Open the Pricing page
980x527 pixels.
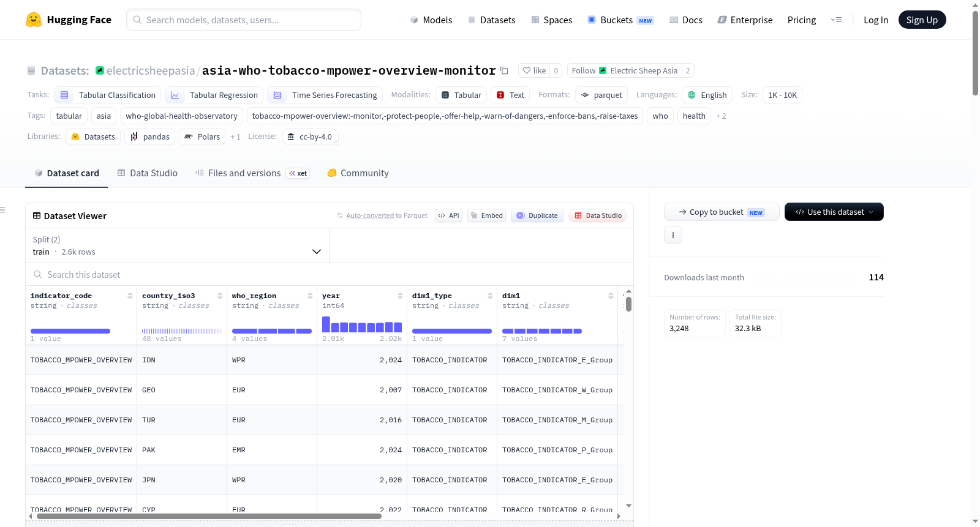point(802,20)
